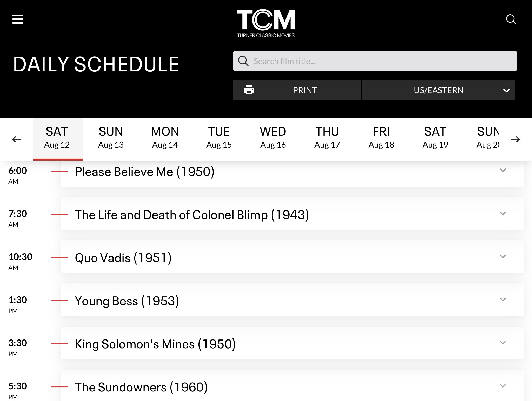The height and width of the screenshot is (401, 532).
Task: Go to previous dates with left arrow
Action: (17, 139)
